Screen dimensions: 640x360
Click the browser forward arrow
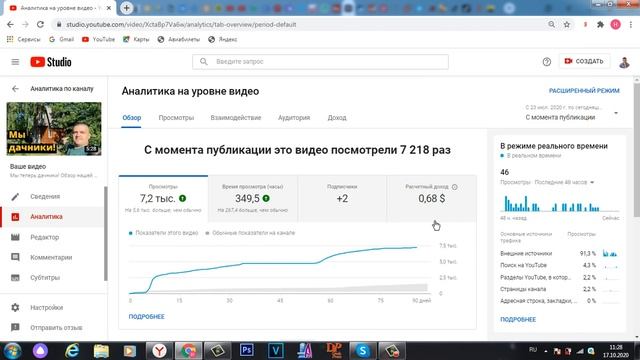[x=25, y=24]
